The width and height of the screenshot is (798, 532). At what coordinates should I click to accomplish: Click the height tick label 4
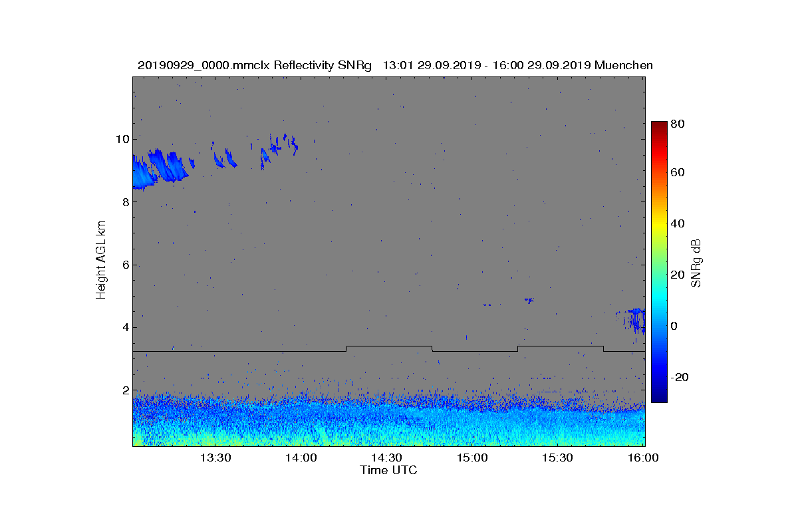tap(126, 328)
